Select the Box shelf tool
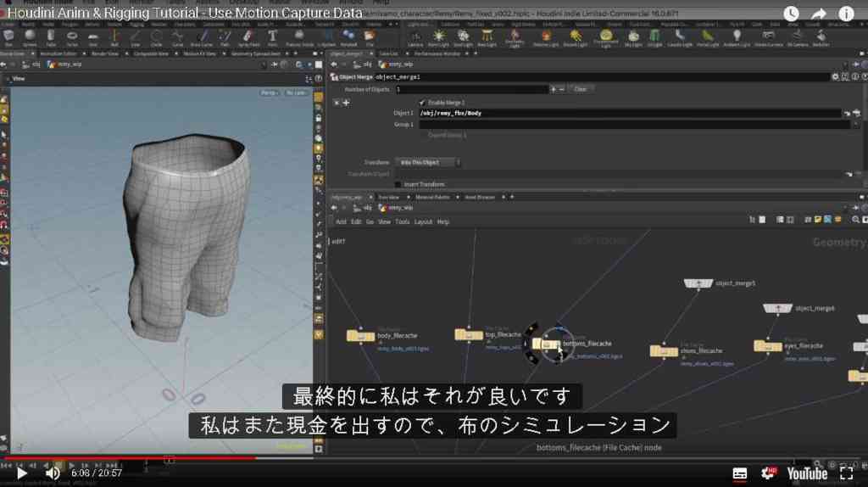This screenshot has width=868, height=487. 8,37
